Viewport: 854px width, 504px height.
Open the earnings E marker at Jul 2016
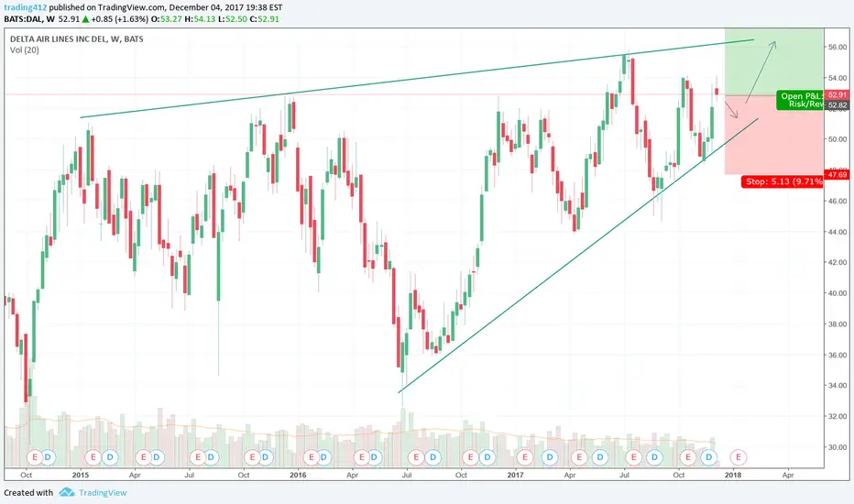416,457
